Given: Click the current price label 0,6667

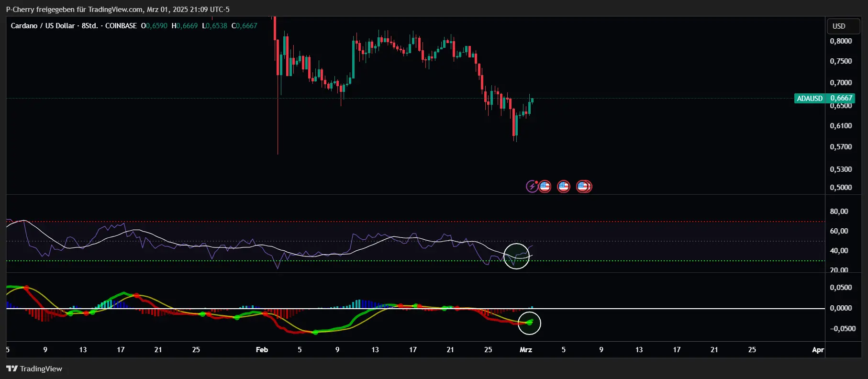Looking at the screenshot, I should (841, 98).
